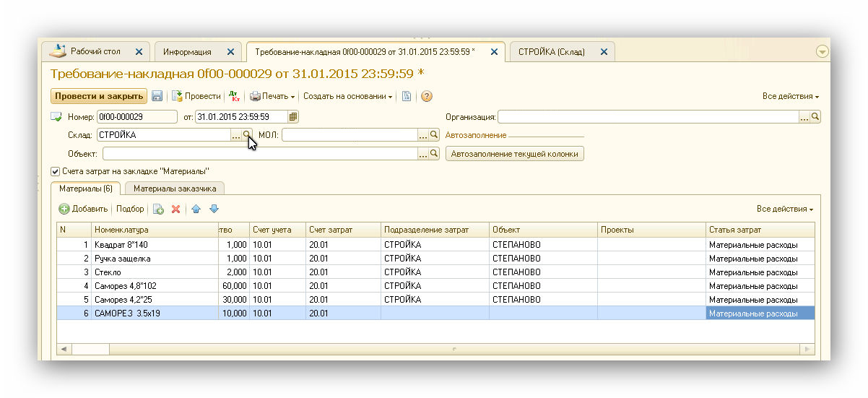
Task: Show Дт/Кт accounting entries icon
Action: pos(234,96)
